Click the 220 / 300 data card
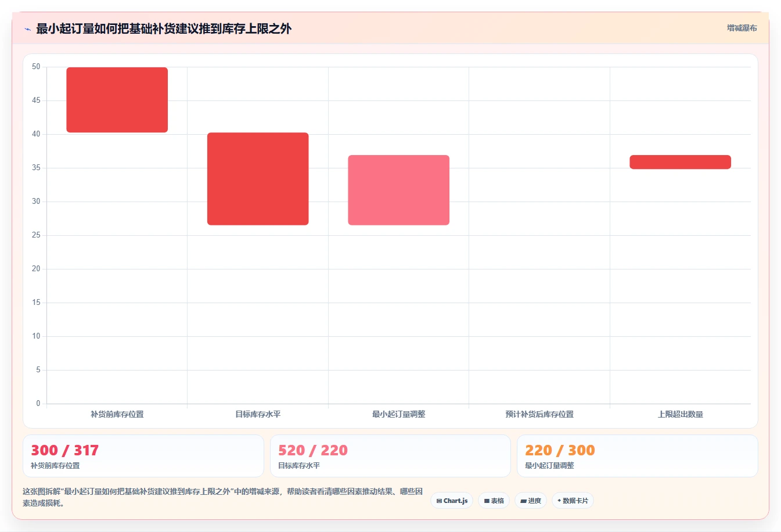Image resolution: width=781 pixels, height=532 pixels. pos(638,456)
